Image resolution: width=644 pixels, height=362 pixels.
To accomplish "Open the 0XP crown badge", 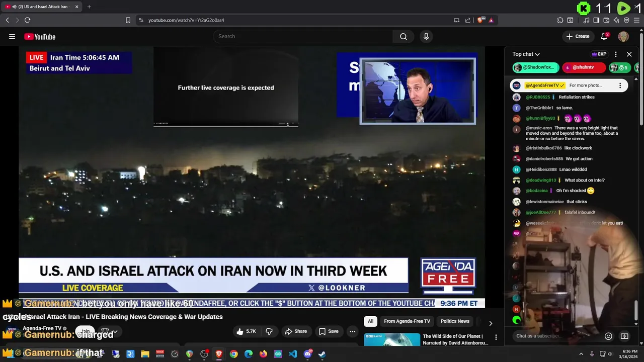I will pos(599,54).
